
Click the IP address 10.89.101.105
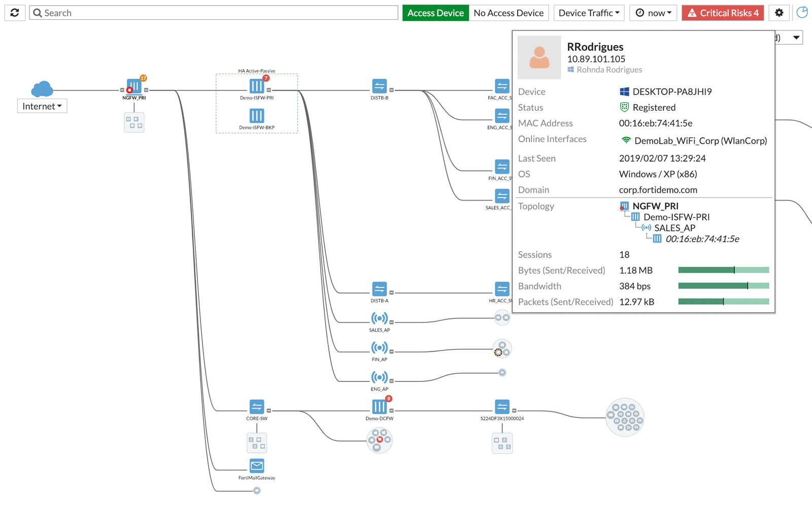tap(596, 59)
